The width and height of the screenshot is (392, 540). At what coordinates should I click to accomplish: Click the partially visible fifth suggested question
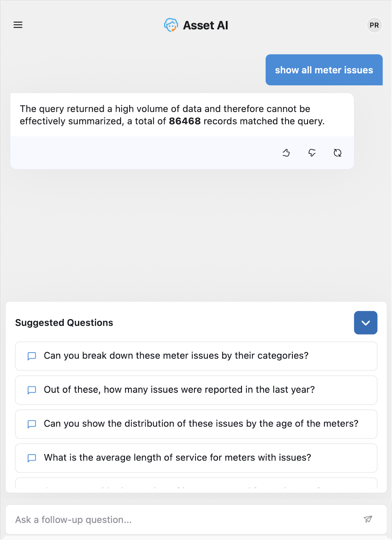196,484
